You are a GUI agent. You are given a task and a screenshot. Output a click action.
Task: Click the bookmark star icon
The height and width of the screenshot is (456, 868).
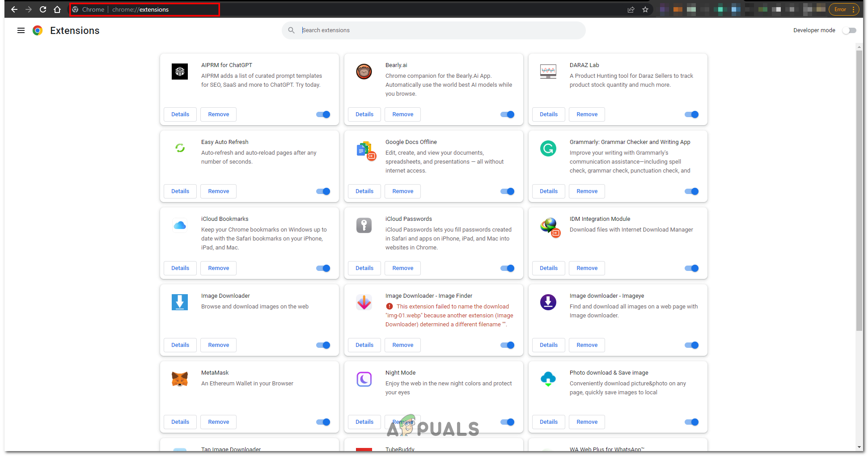tap(645, 9)
